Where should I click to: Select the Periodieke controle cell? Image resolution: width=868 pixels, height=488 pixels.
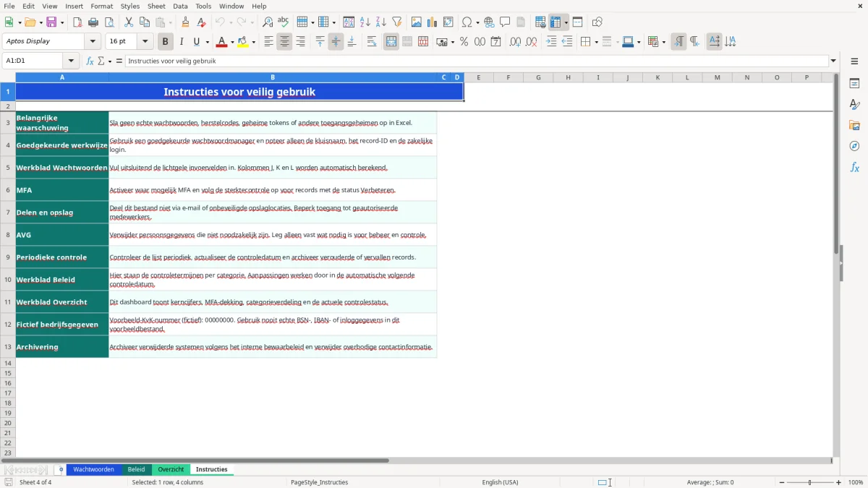pyautogui.click(x=62, y=257)
